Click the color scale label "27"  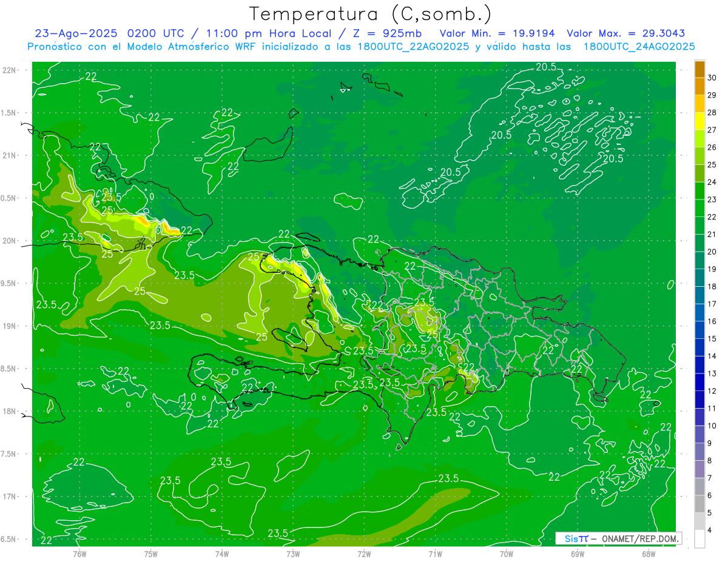tap(712, 130)
